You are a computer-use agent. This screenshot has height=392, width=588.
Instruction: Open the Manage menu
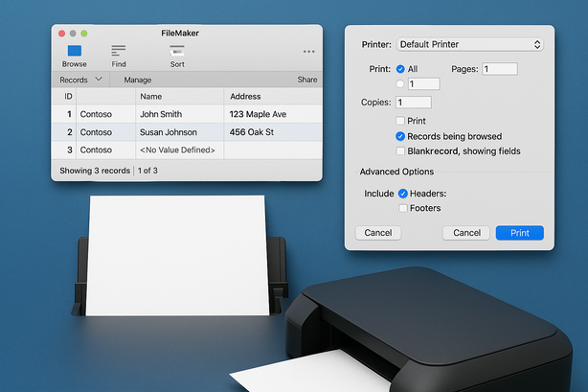click(x=138, y=80)
